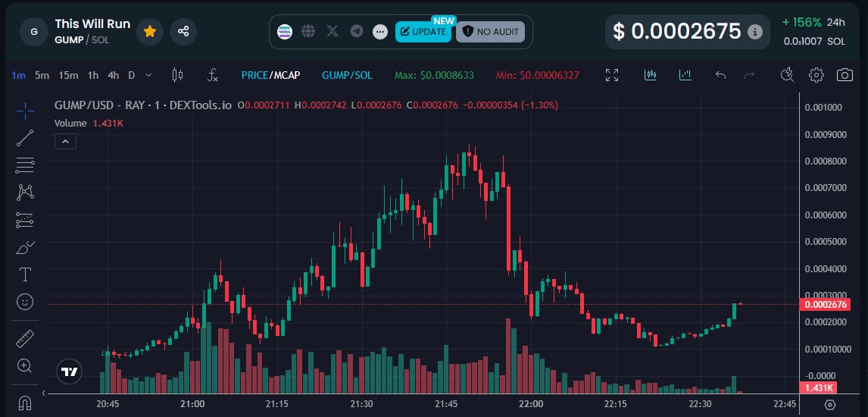This screenshot has width=868, height=417.
Task: Click the 0.0₅1007 SOL price value
Action: [x=814, y=42]
